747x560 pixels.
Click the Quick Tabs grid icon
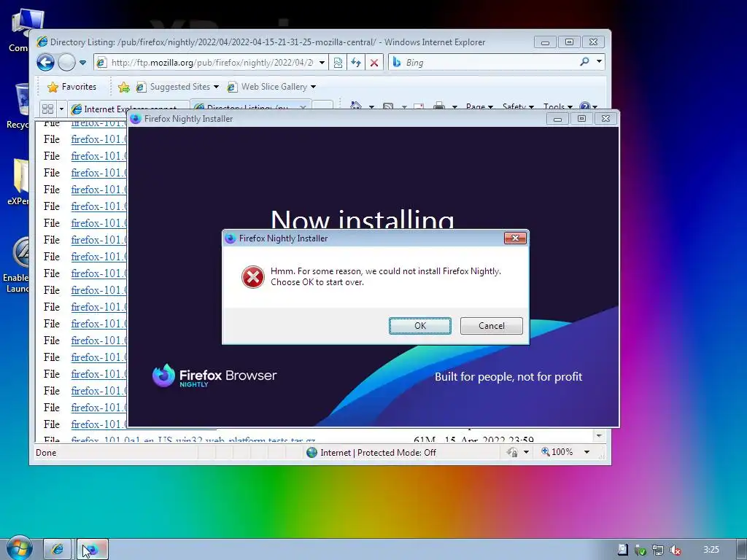click(47, 109)
